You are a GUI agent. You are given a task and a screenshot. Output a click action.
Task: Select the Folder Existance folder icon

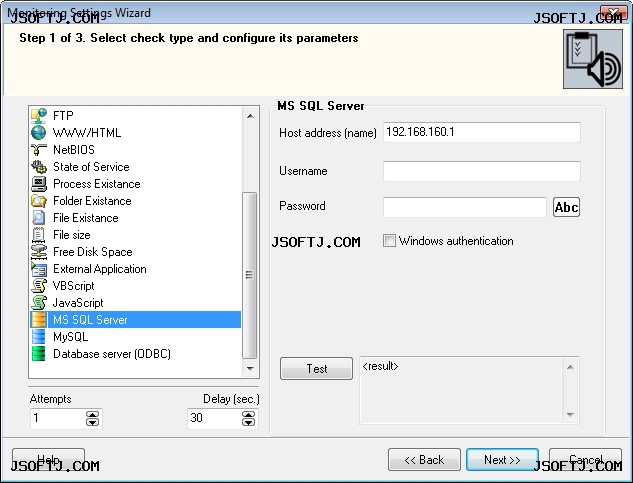(x=39, y=201)
